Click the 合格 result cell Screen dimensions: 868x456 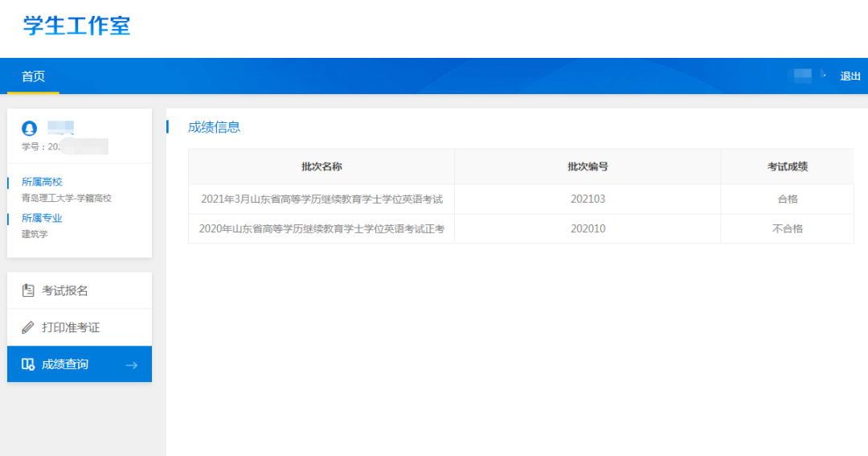pos(787,199)
